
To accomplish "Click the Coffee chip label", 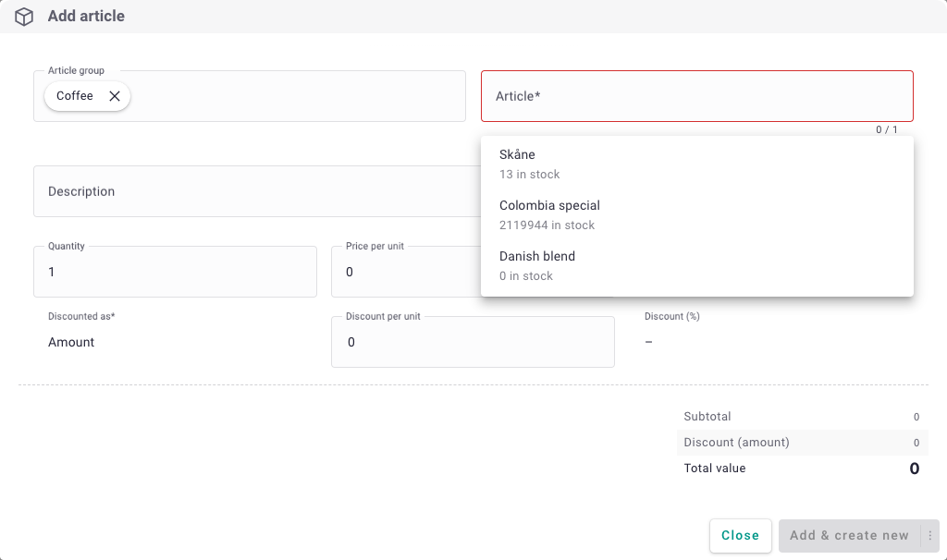I will click(75, 96).
